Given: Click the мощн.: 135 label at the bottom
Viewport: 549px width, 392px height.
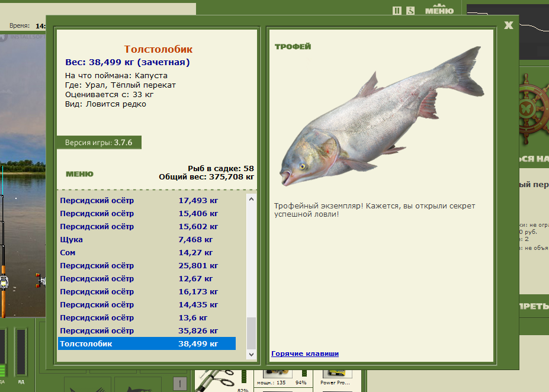Looking at the screenshot, I should click(x=271, y=383).
